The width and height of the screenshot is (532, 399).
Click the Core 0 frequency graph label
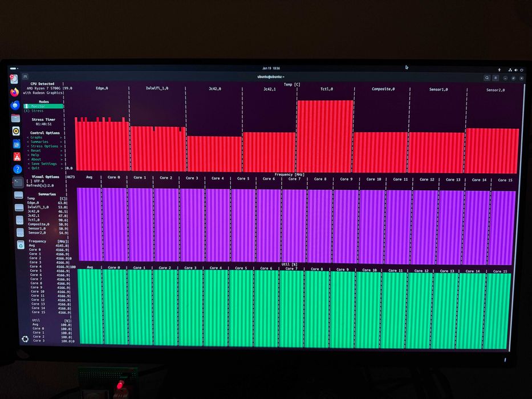[113, 177]
